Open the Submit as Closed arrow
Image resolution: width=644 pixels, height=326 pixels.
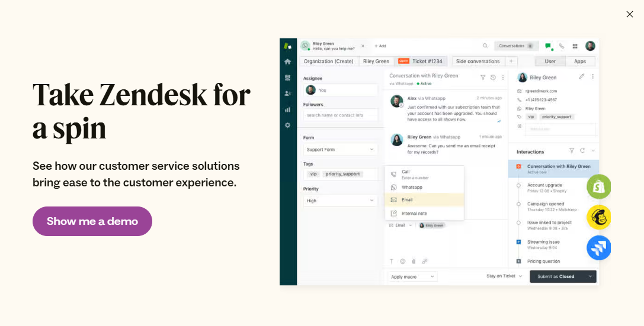[590, 276]
